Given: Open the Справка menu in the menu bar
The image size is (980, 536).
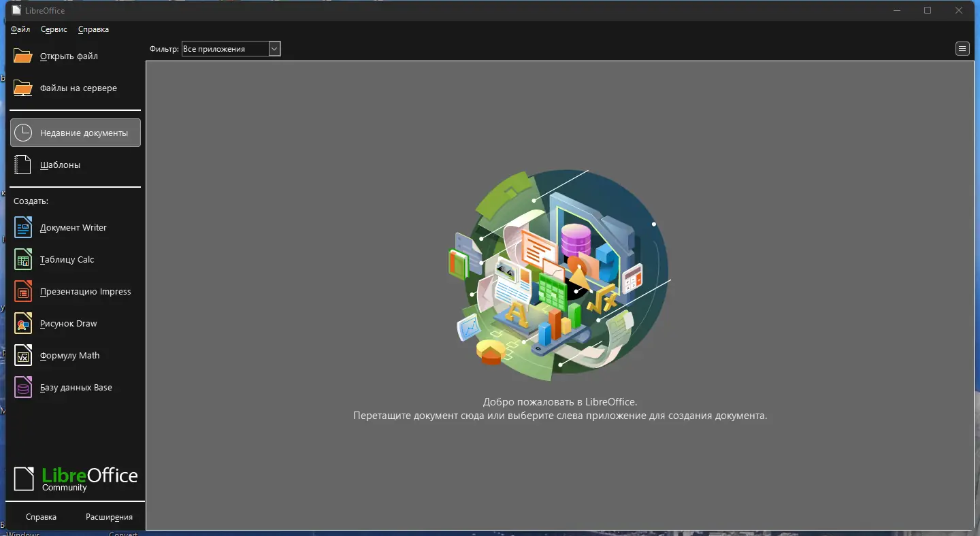Looking at the screenshot, I should coord(93,29).
